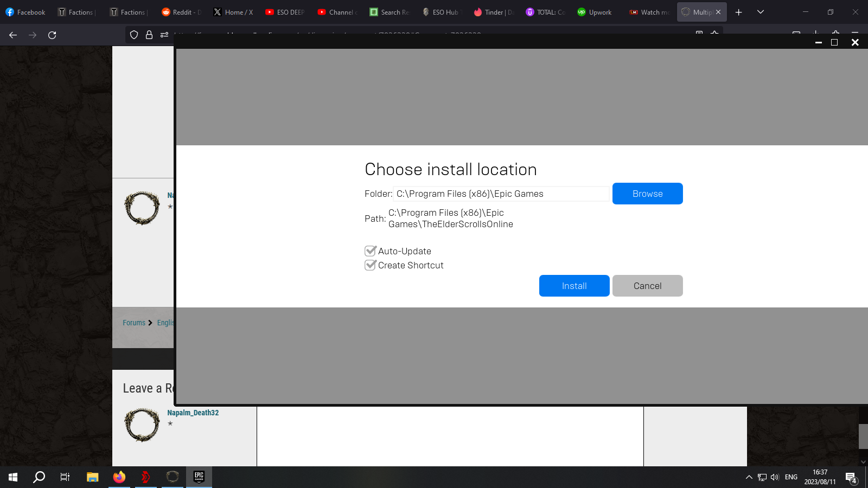
Task: Open Windows taskbar search
Action: point(39,477)
